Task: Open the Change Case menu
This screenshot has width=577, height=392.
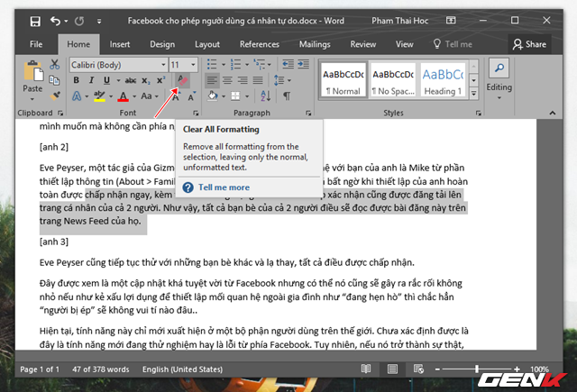Action: pyautogui.click(x=149, y=96)
